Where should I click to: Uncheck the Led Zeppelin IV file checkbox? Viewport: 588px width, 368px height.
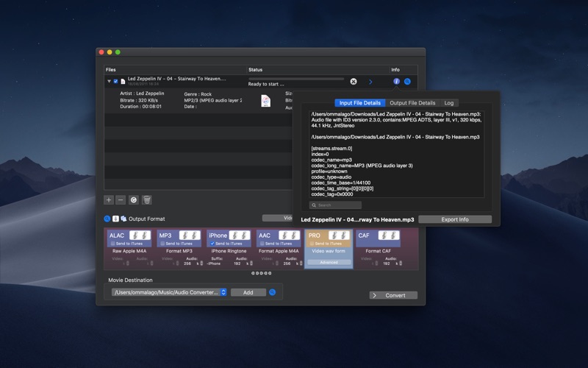[x=115, y=82]
